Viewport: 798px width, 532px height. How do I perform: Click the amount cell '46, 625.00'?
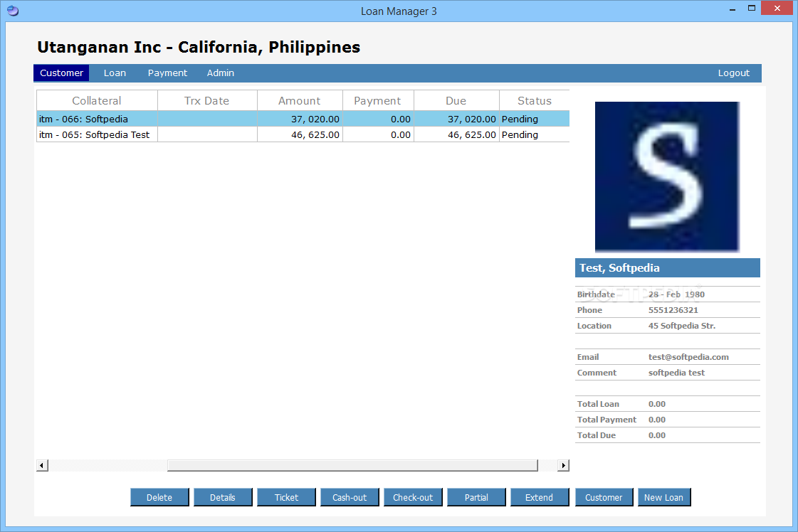[x=300, y=135]
